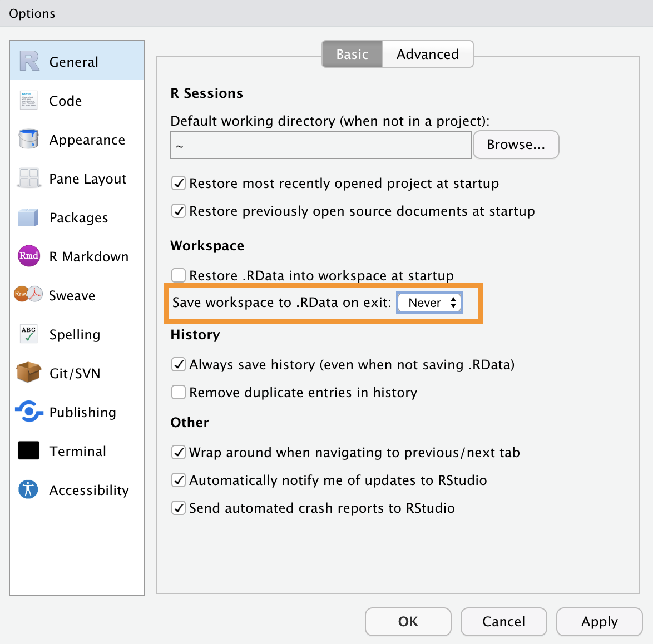
Task: Select the Publishing sync icon
Action: (29, 412)
